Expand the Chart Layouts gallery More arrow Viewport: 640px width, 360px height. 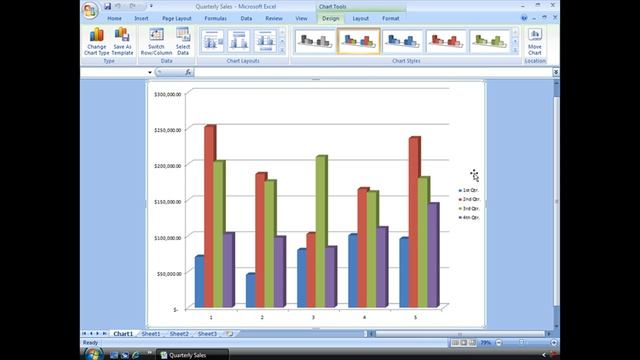[x=282, y=50]
